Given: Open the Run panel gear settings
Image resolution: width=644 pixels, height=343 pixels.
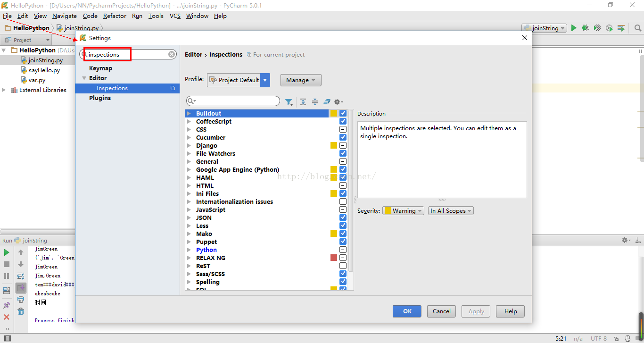Looking at the screenshot, I should pos(626,240).
